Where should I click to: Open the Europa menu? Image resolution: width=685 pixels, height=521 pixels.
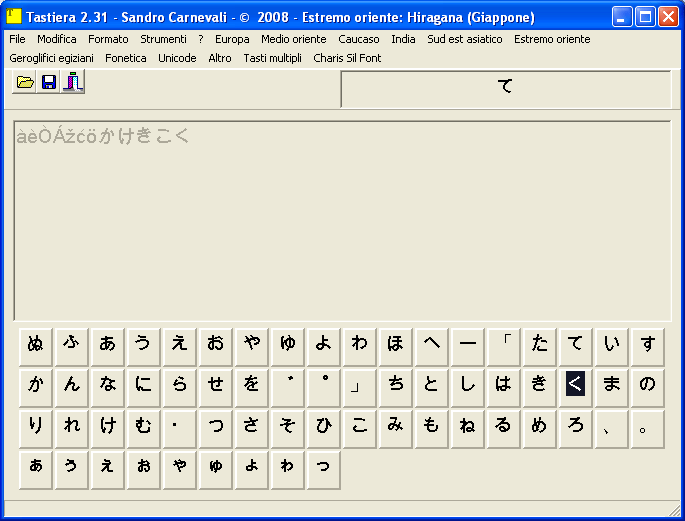click(232, 39)
